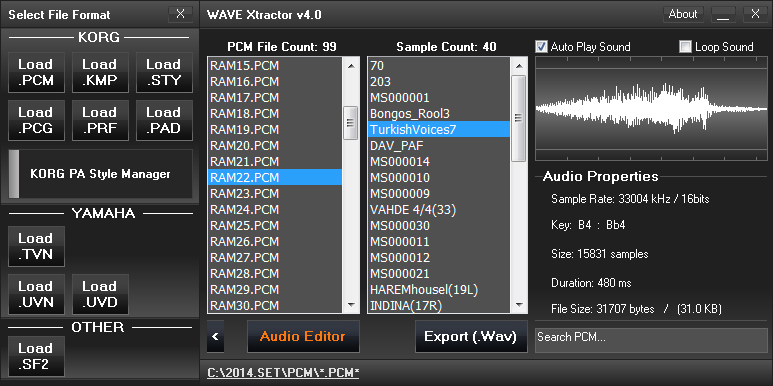Select RAM23.PCM in the file list

tap(275, 194)
